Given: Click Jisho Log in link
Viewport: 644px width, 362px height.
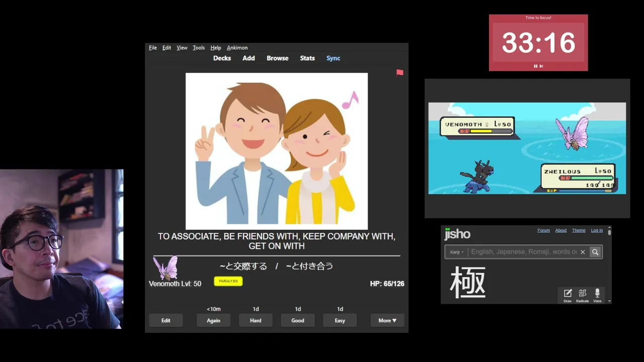Looking at the screenshot, I should [597, 230].
